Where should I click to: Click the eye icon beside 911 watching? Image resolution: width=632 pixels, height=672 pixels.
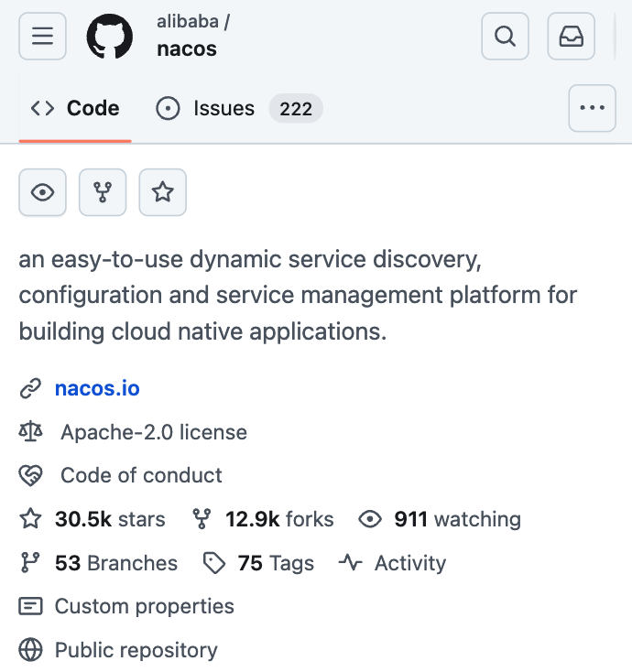370,519
